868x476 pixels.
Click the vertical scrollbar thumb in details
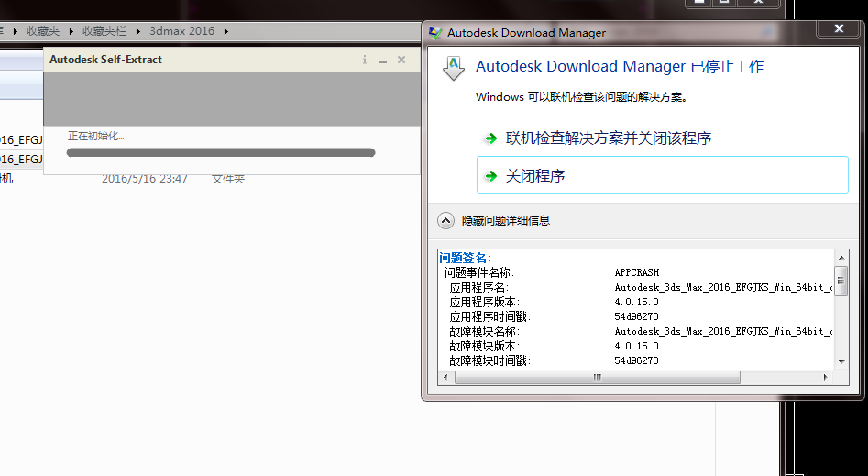(x=841, y=281)
